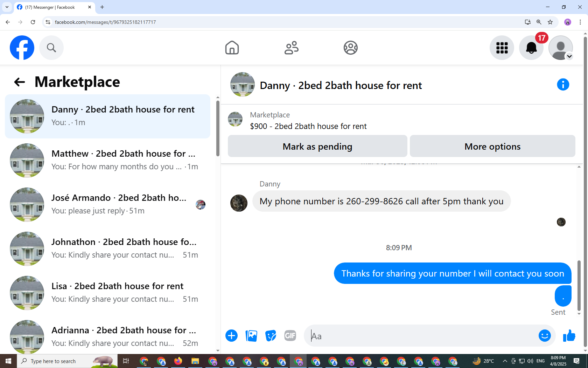Open a new browser tab
The width and height of the screenshot is (588, 368).
[102, 7]
